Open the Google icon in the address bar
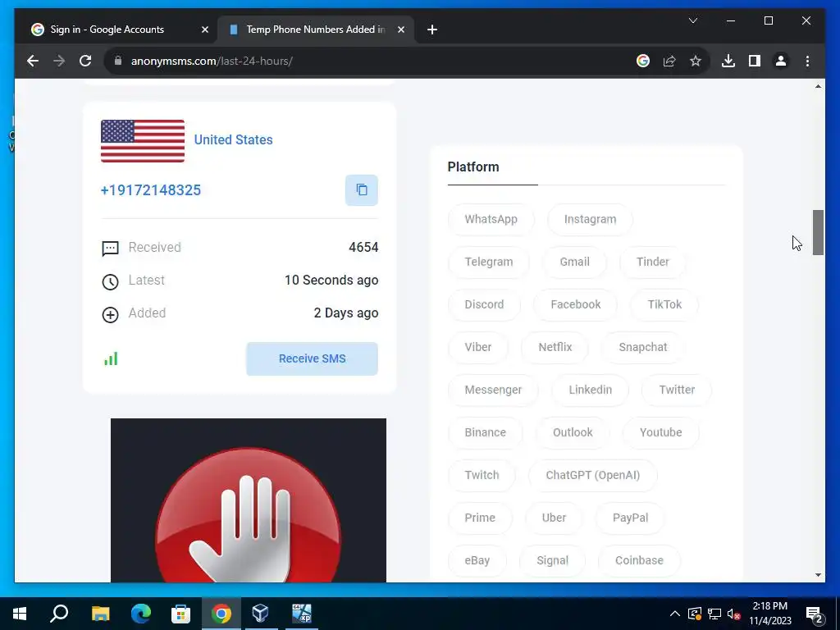The height and width of the screenshot is (630, 840). (x=643, y=61)
